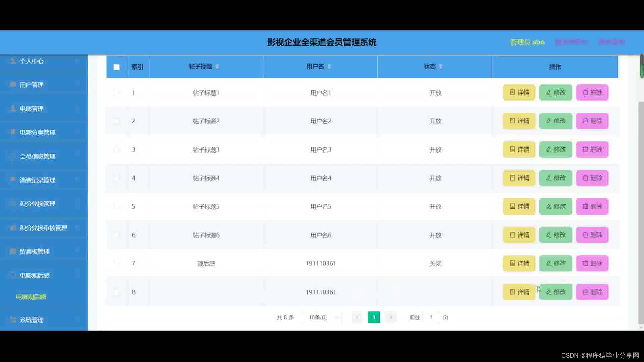Click the 电影管理 sidebar icon
The height and width of the screenshot is (362, 644).
[x=13, y=108]
